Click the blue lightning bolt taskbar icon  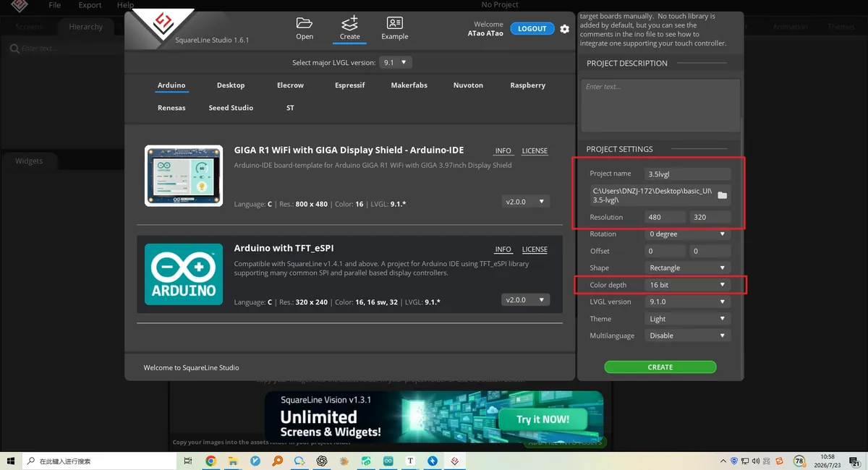(433, 461)
